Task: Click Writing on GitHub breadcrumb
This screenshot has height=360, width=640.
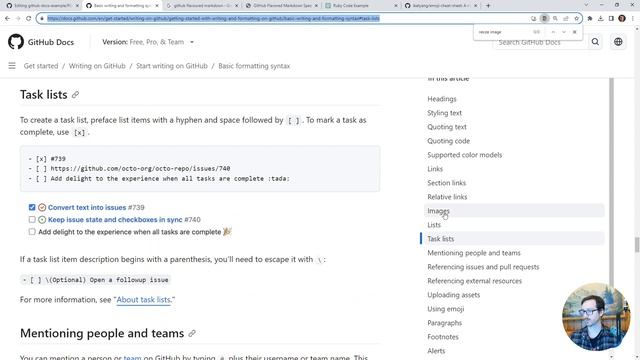Action: click(x=97, y=66)
